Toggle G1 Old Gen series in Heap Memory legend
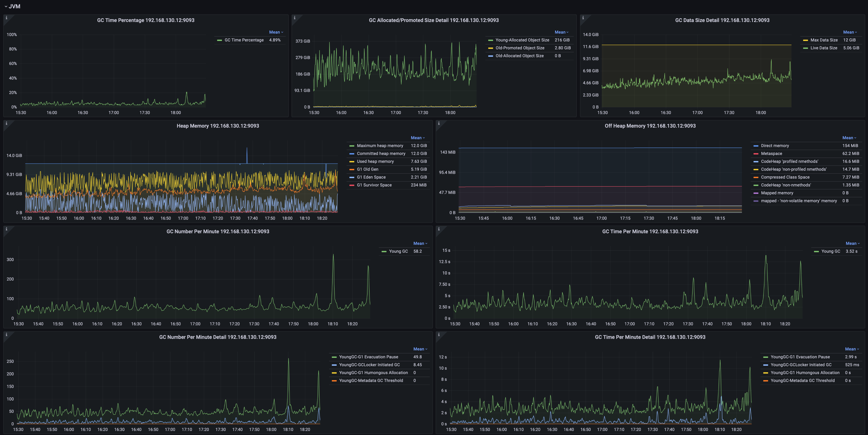Viewport: 868px width, 435px height. tap(367, 169)
